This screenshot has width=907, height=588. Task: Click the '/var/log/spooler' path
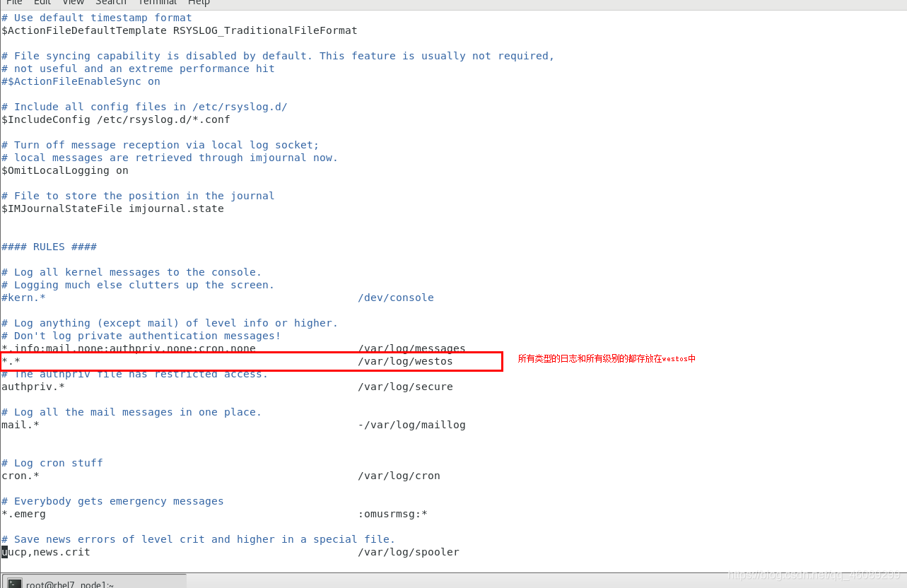[x=409, y=552]
